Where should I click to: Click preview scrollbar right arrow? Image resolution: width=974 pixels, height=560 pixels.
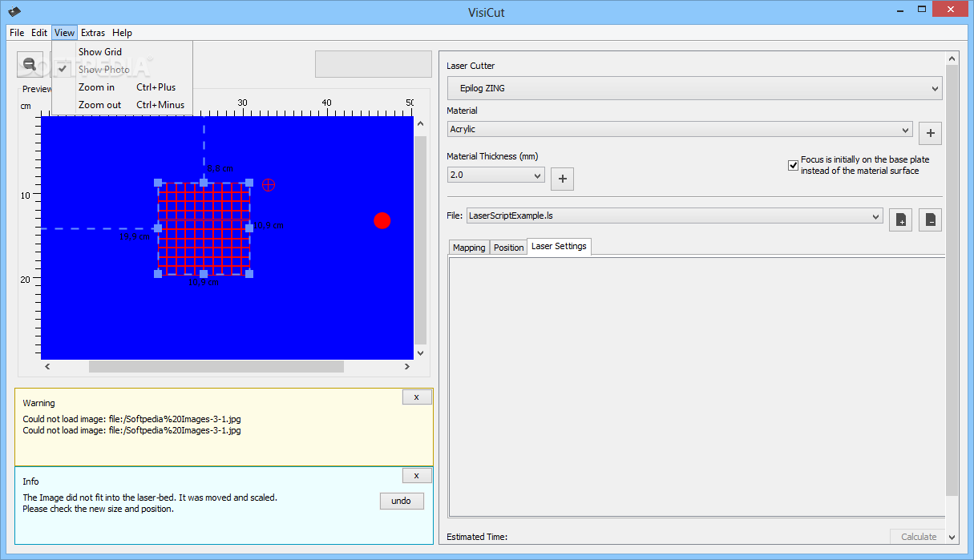(x=407, y=367)
